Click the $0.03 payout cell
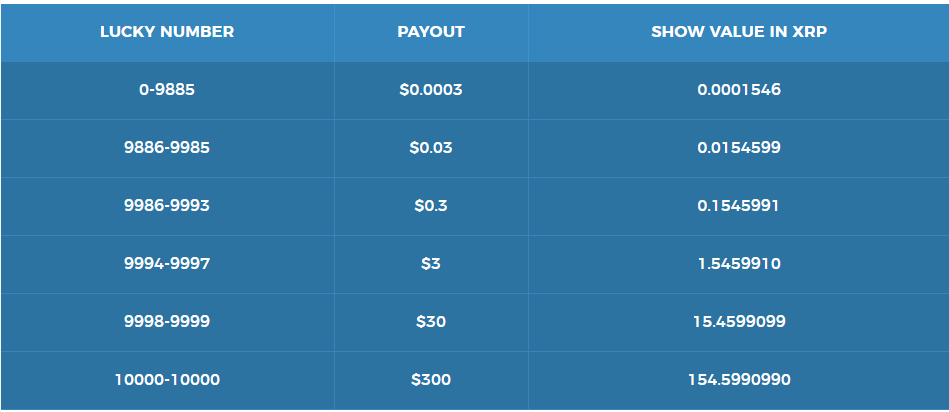This screenshot has width=949, height=412. click(431, 148)
